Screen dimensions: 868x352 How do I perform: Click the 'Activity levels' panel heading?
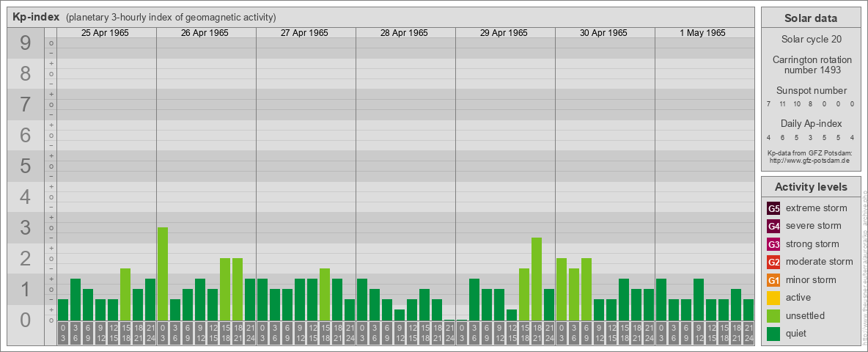coord(811,187)
